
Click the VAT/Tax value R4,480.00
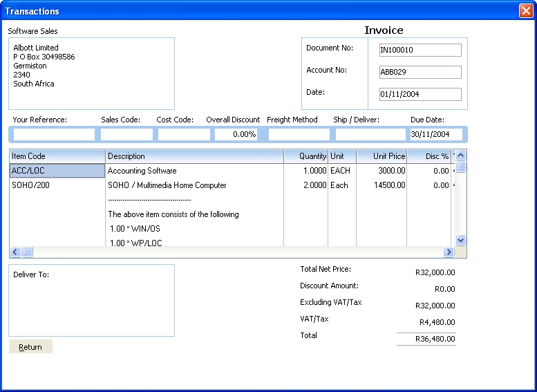tap(437, 322)
